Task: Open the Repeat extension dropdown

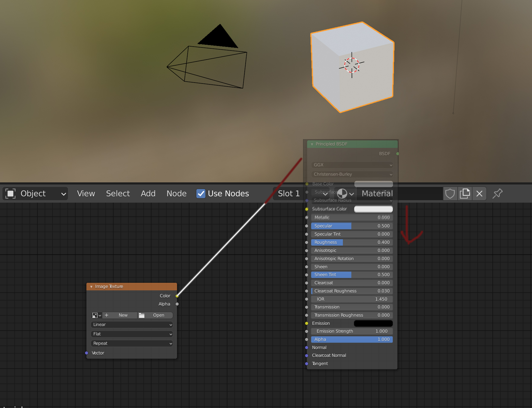Action: click(x=132, y=344)
